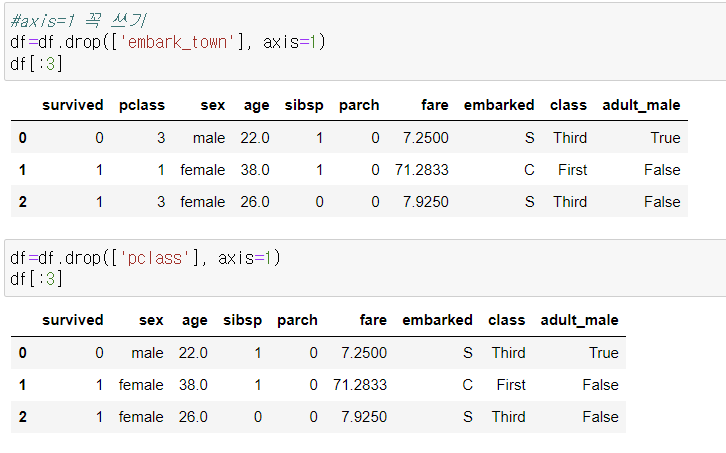Click row index 2 in second table

23,416
